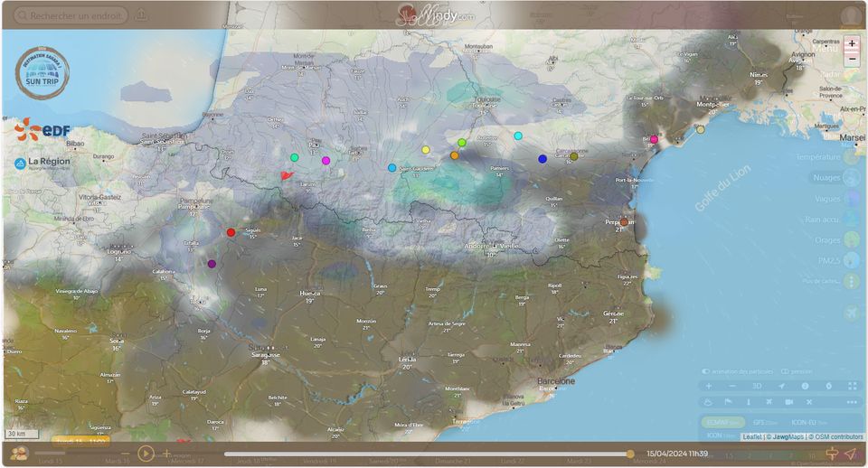Click the signpost icon in bottom bar

(x=832, y=454)
